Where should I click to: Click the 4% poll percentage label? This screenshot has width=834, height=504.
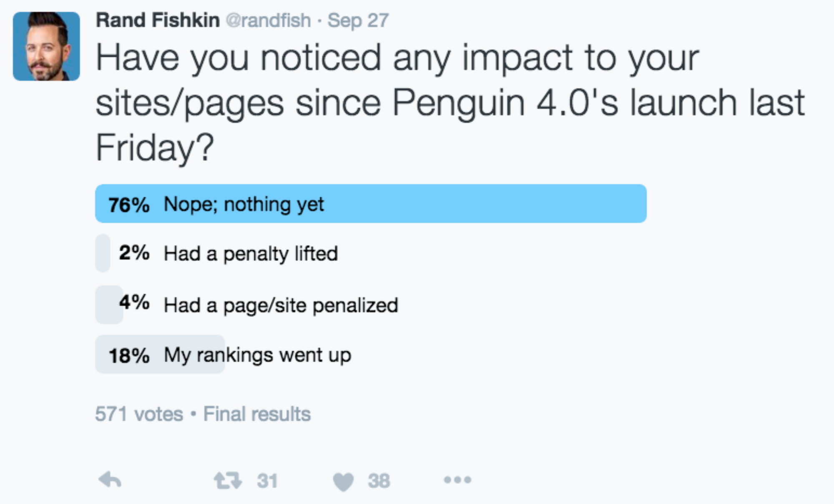tap(134, 302)
